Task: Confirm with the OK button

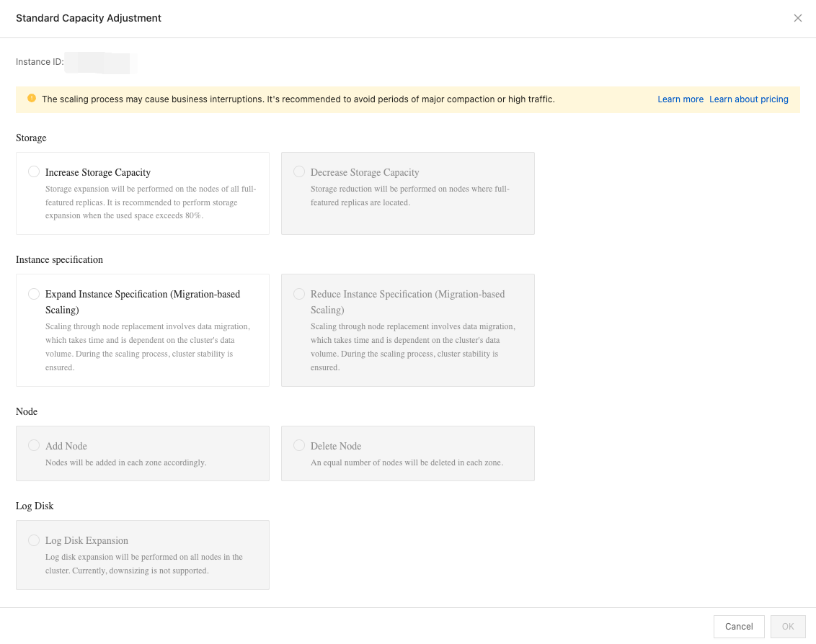Action: tap(787, 626)
